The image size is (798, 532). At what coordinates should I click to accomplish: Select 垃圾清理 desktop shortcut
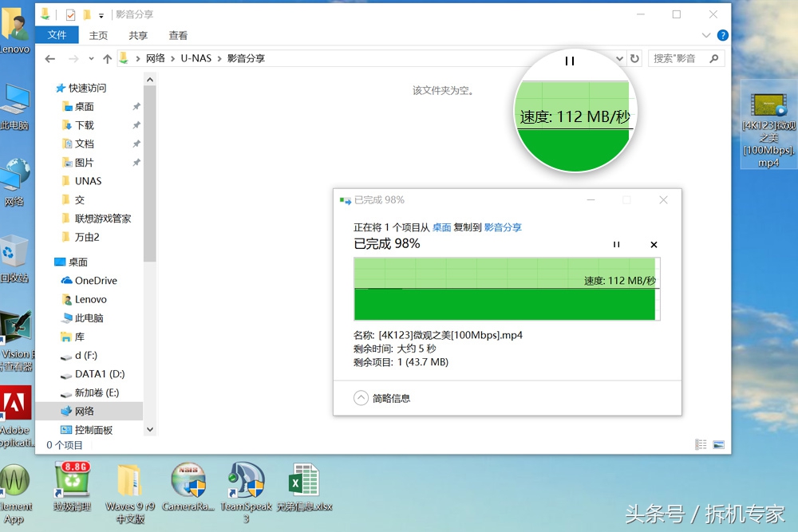click(73, 487)
